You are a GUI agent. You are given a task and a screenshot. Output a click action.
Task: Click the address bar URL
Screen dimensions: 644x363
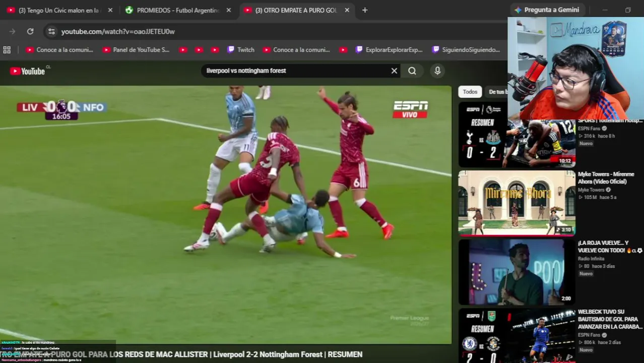(x=118, y=31)
